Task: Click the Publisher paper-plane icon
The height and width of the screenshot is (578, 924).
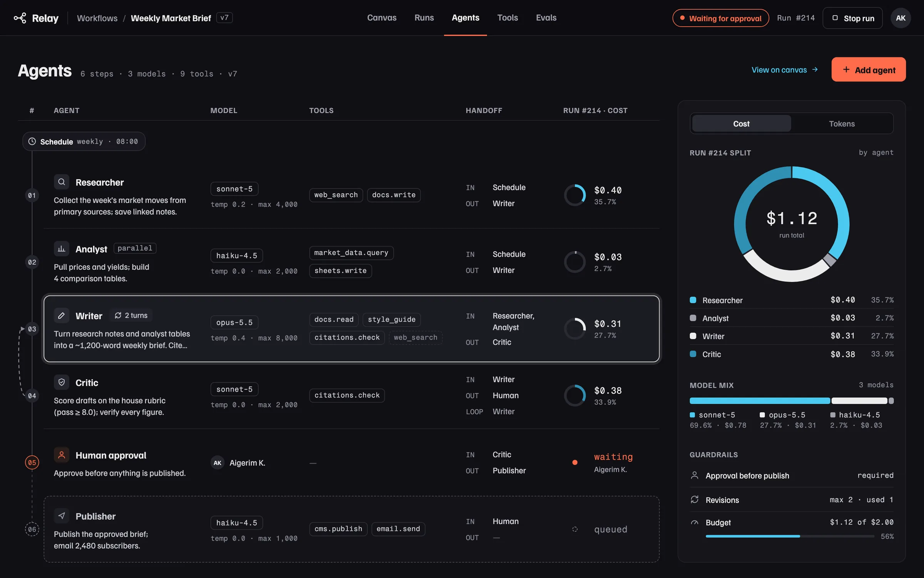Action: click(x=62, y=516)
